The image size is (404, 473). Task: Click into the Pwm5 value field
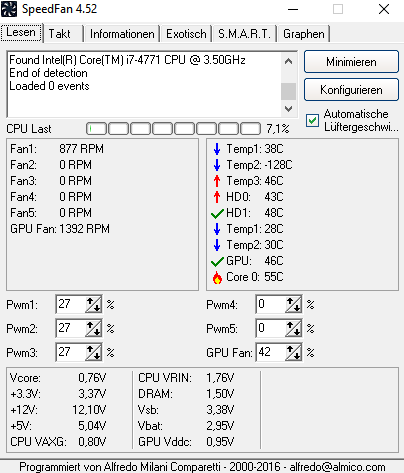pos(271,328)
